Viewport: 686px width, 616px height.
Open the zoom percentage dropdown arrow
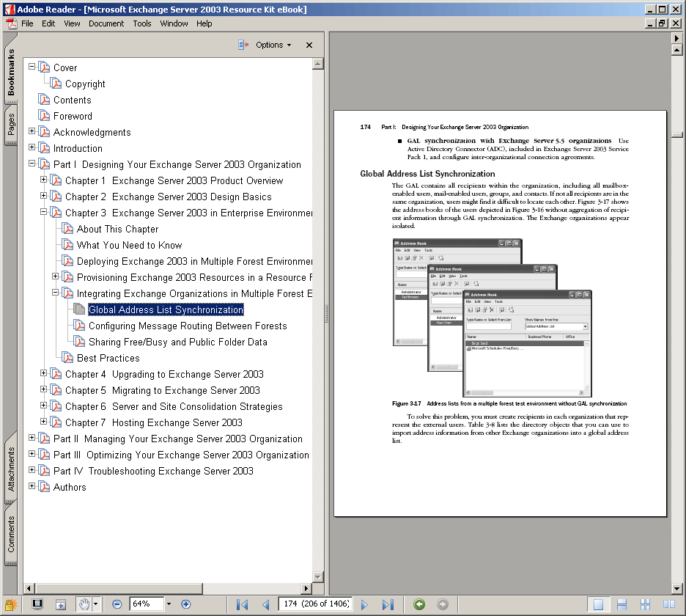point(169,604)
